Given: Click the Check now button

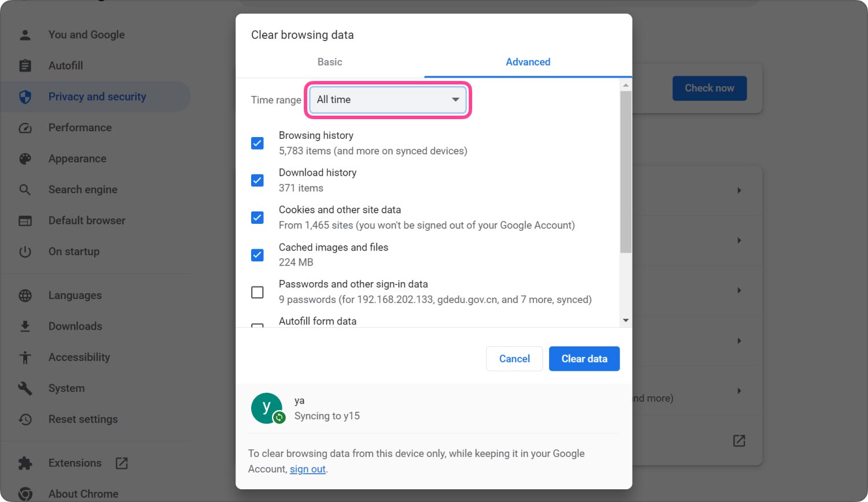Looking at the screenshot, I should 709,88.
